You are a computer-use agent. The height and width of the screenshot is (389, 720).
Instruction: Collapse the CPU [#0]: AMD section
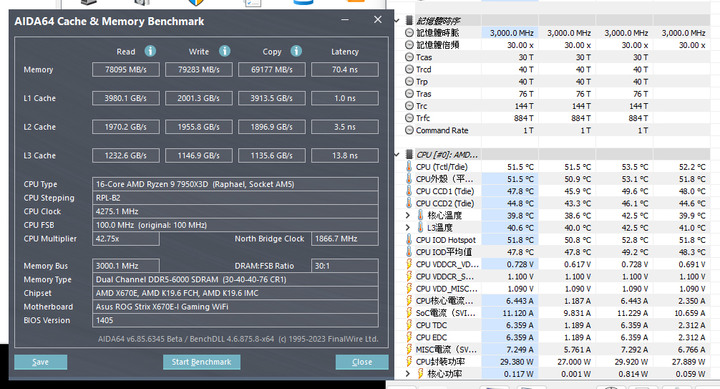point(397,155)
